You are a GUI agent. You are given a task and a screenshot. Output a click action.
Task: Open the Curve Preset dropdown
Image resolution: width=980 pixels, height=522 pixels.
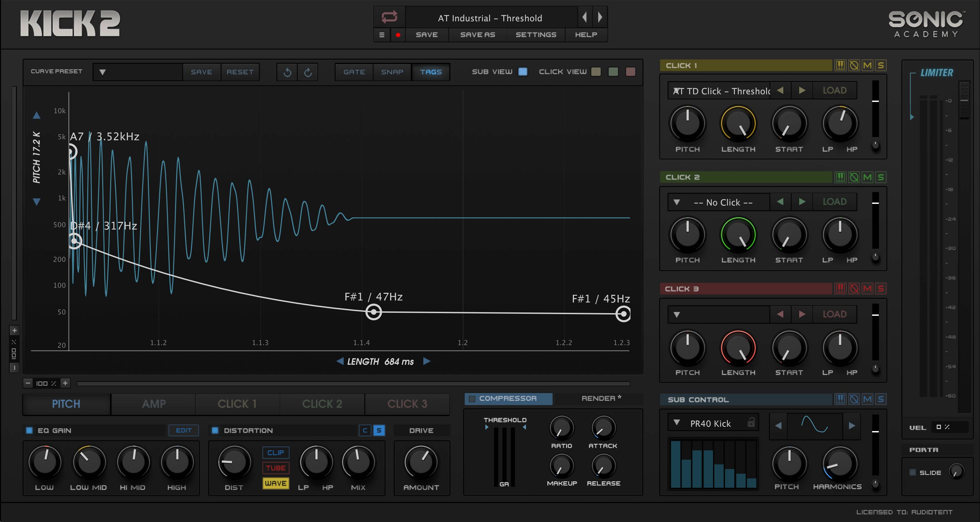[x=102, y=72]
